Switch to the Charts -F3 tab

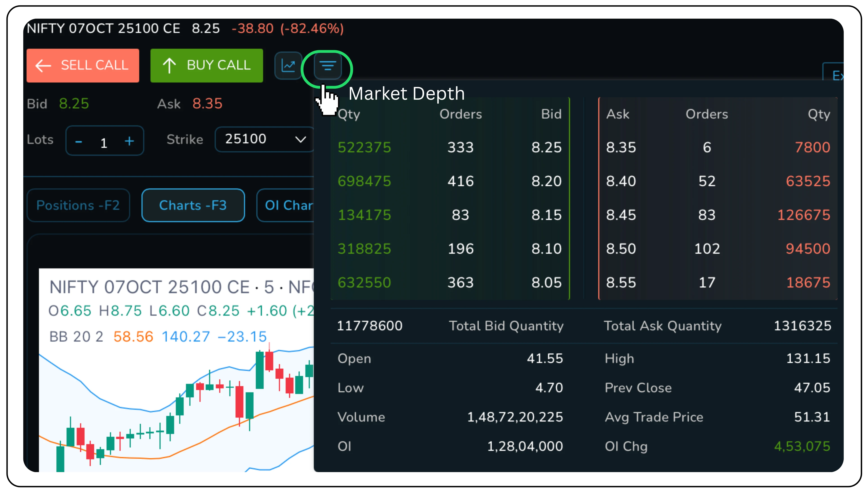193,205
